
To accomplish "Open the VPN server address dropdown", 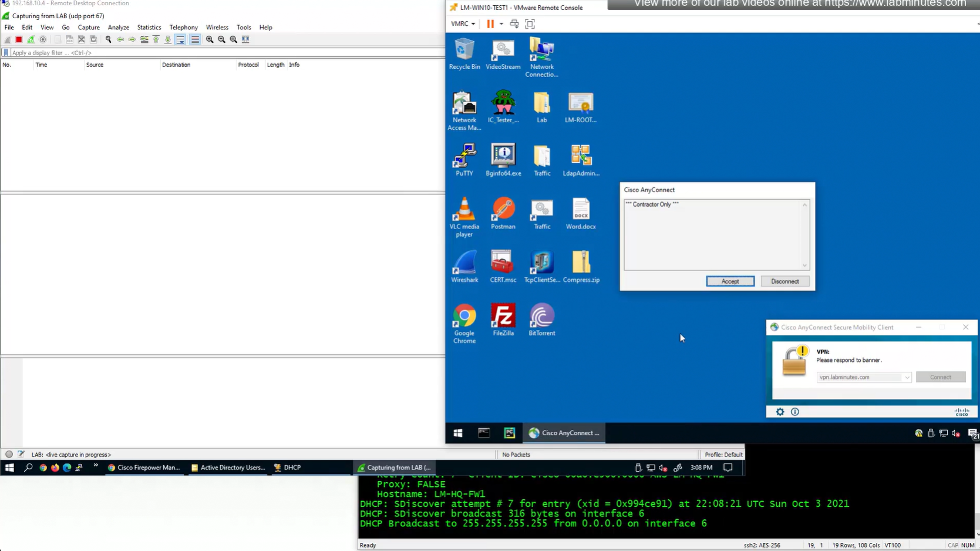I will tap(907, 377).
